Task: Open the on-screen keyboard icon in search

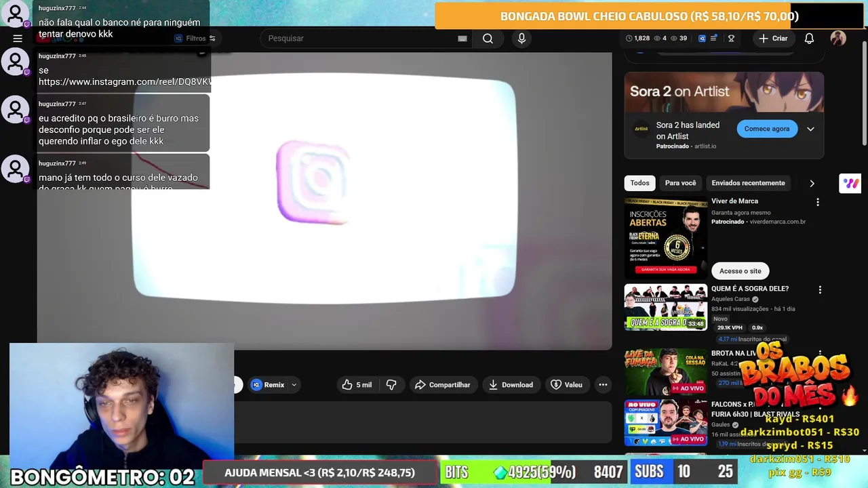Action: (462, 39)
